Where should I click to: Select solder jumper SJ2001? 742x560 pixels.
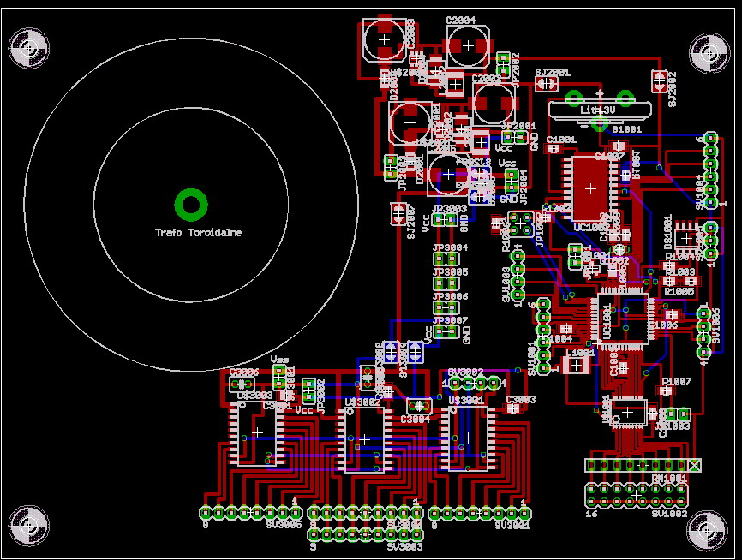547,84
